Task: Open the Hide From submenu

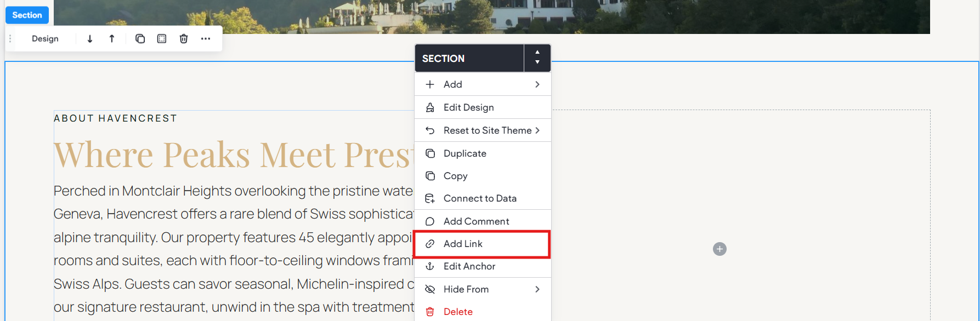Action: pyautogui.click(x=483, y=289)
